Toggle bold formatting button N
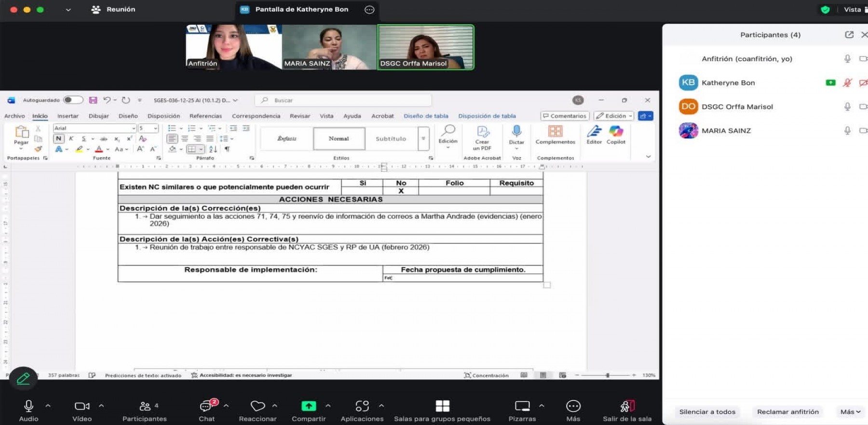 tap(58, 139)
